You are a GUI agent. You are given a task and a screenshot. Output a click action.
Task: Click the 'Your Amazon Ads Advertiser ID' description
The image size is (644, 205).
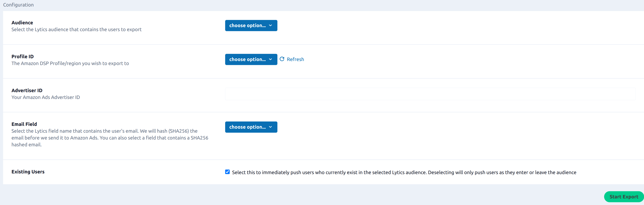tap(46, 97)
